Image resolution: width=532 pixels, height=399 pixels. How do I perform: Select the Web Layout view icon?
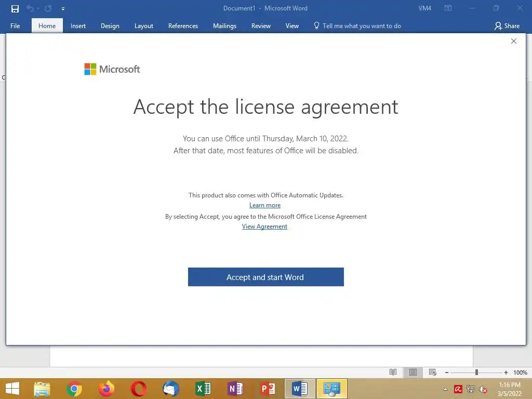pos(433,372)
